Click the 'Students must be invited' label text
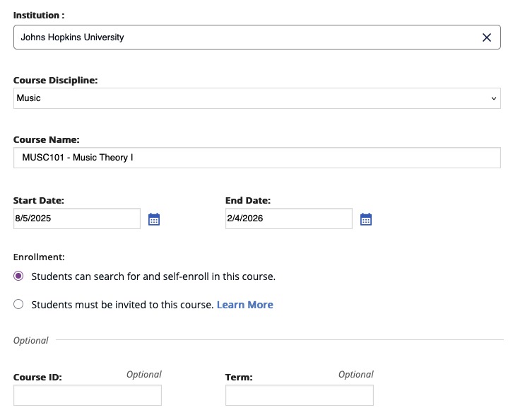The height and width of the screenshot is (420, 525). point(122,305)
